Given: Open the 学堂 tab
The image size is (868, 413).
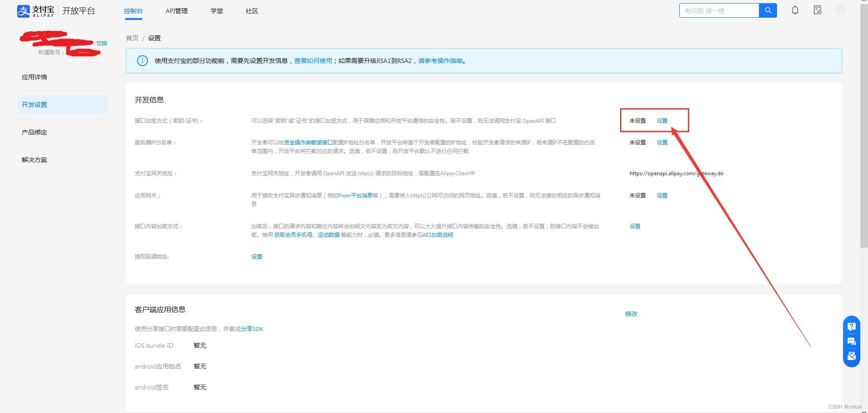Looking at the screenshot, I should pyautogui.click(x=217, y=11).
